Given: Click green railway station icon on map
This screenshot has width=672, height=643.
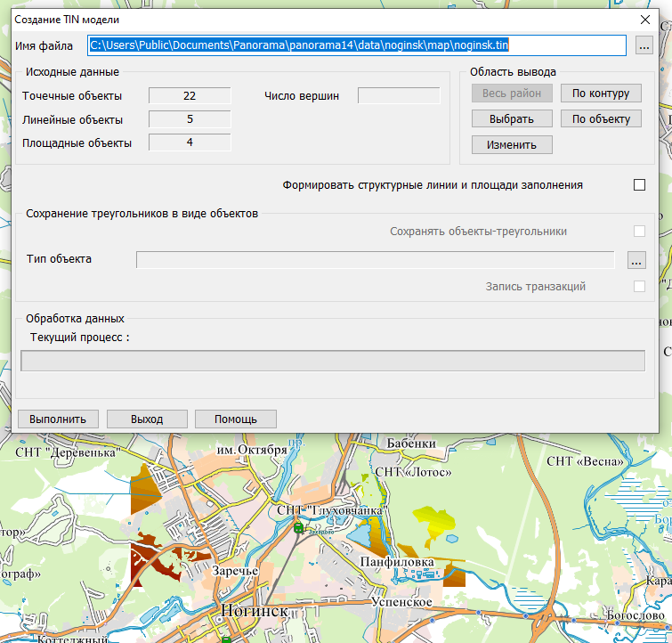Looking at the screenshot, I should (299, 527).
